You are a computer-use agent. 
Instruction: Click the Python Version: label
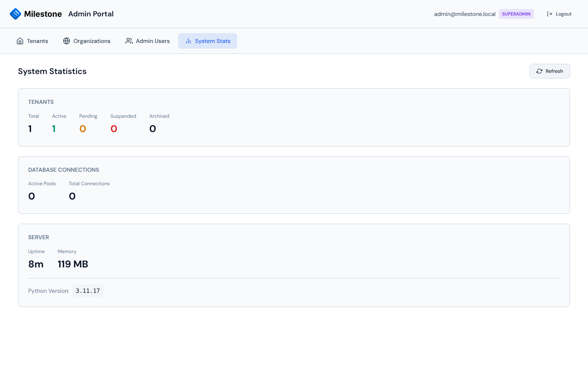point(49,291)
